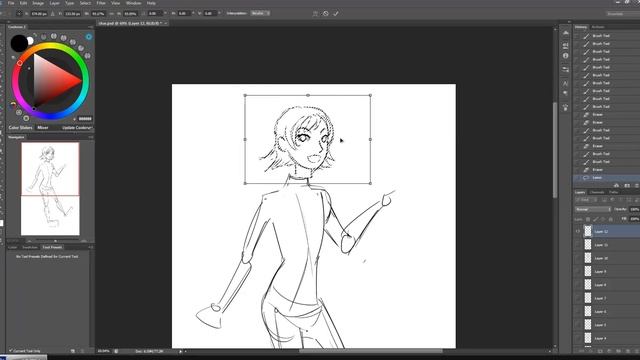Screen dimensions: 640x360
Task: Filter layers by pixel layer icon
Action: coord(604,200)
